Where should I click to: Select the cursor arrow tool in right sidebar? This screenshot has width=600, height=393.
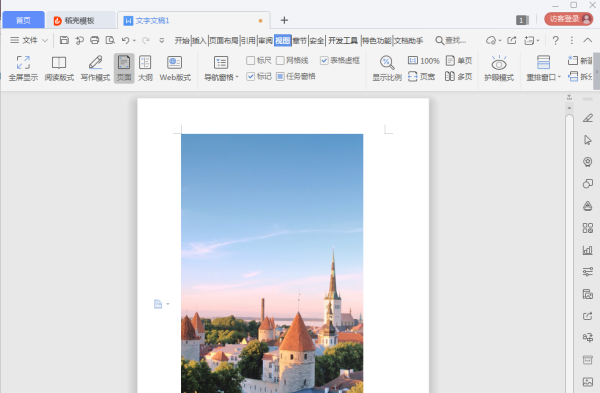click(x=588, y=140)
